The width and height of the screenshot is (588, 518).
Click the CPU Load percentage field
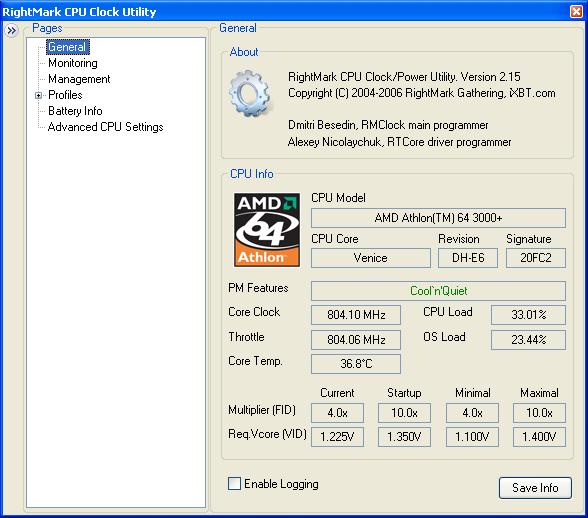528,314
